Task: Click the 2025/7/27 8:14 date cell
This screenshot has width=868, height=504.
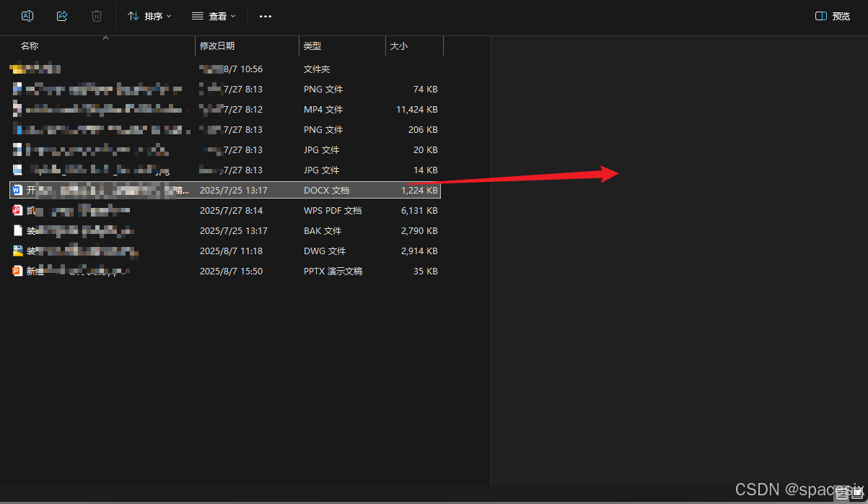Action: (x=231, y=211)
